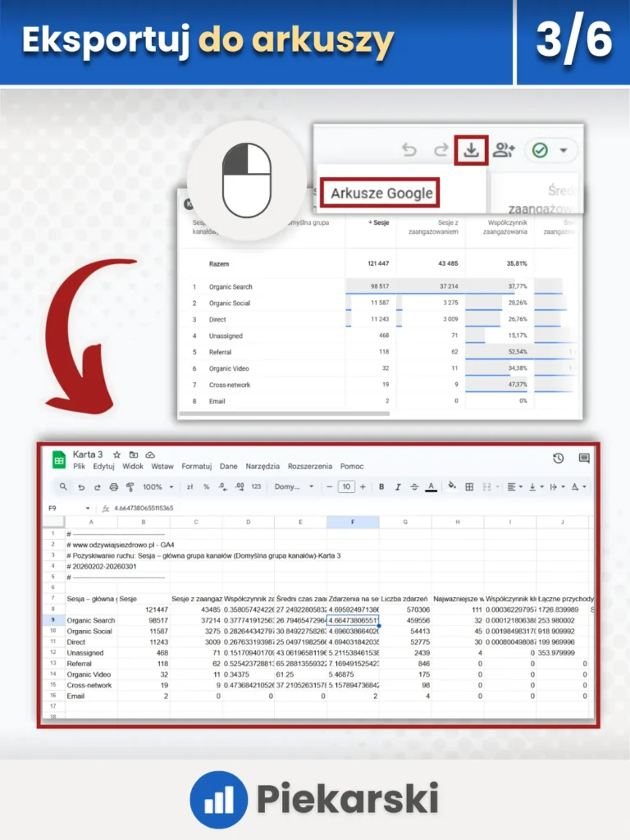Screen dimensions: 630x840
Task: Open dropdown arrow beside green checkmark
Action: click(x=564, y=151)
